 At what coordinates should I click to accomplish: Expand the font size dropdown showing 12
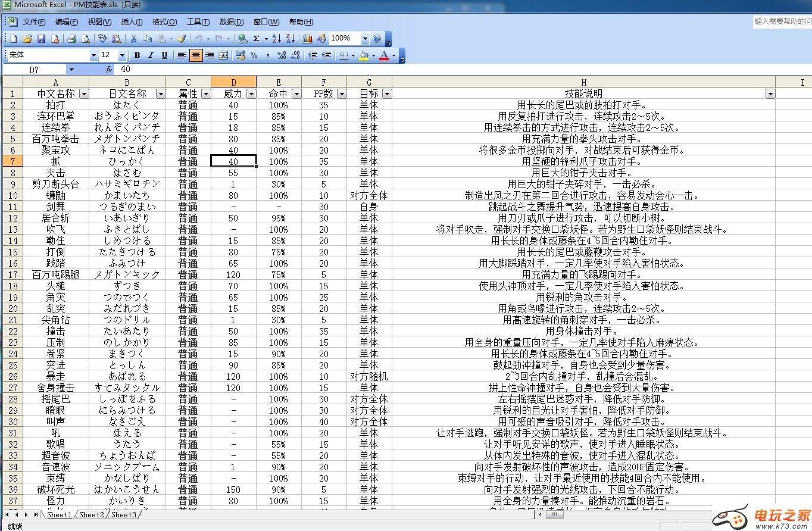click(x=122, y=55)
